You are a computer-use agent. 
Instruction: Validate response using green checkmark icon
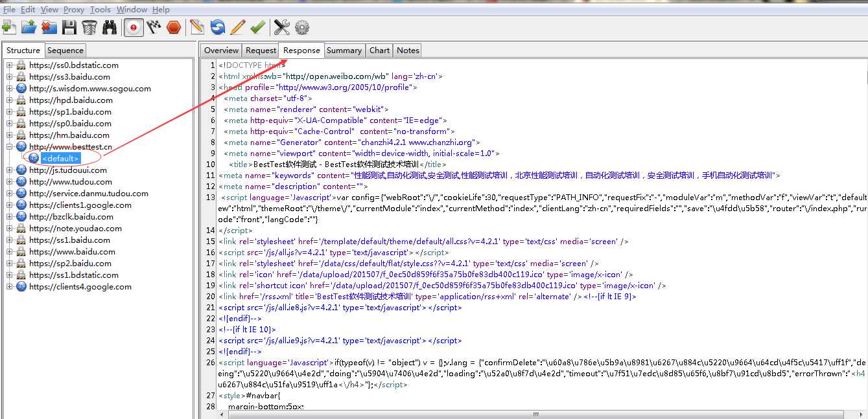pos(258,27)
